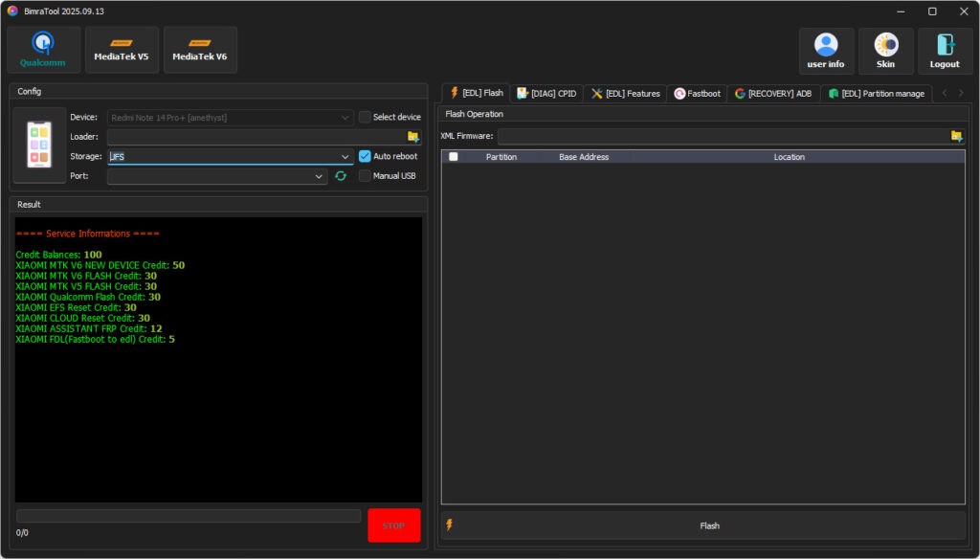
Task: Refresh the port list
Action: pyautogui.click(x=340, y=176)
